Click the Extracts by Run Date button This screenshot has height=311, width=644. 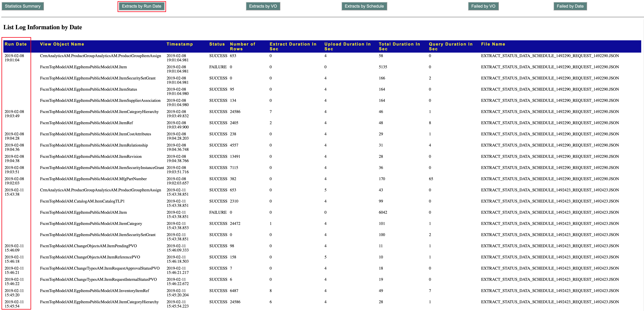click(142, 6)
